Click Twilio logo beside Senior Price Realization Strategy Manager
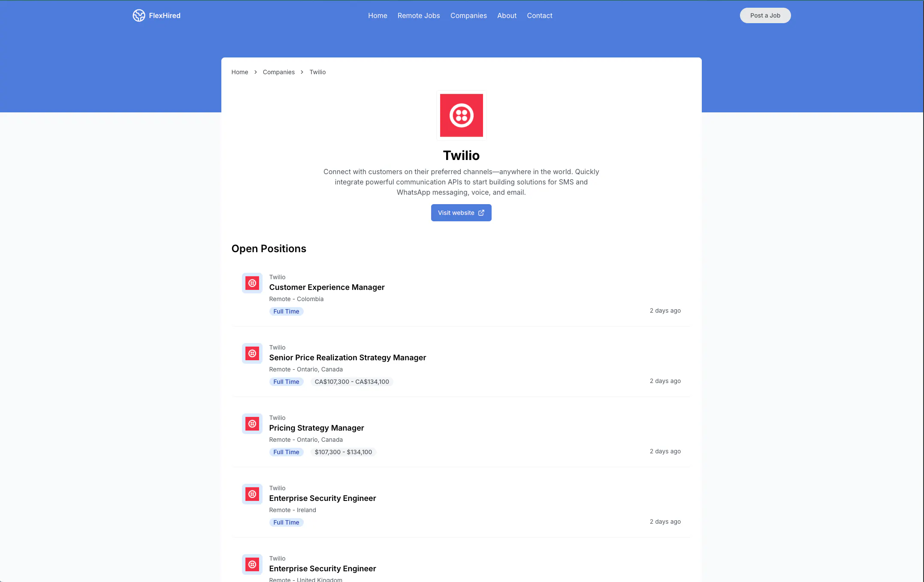Screen dimensions: 924x582 (x=252, y=353)
